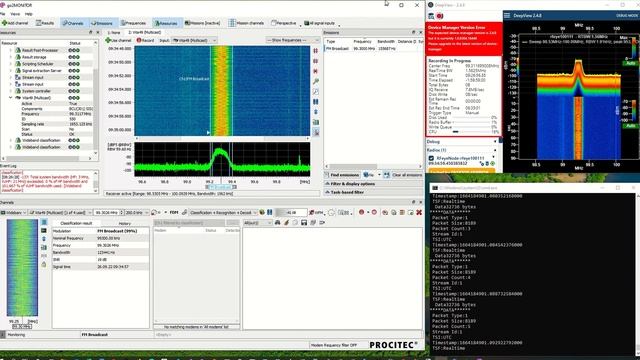
Task: Collapse Radios (1) section in DeepView
Action: click(495, 150)
